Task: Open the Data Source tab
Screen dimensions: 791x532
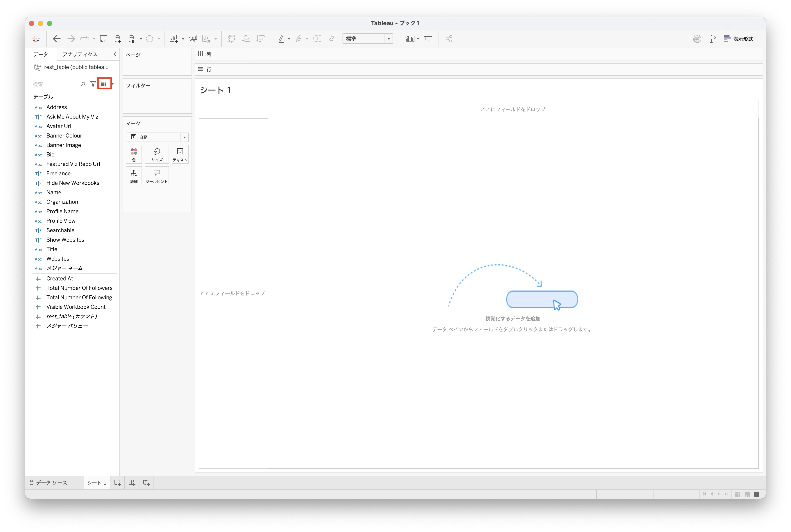Action: pyautogui.click(x=48, y=482)
